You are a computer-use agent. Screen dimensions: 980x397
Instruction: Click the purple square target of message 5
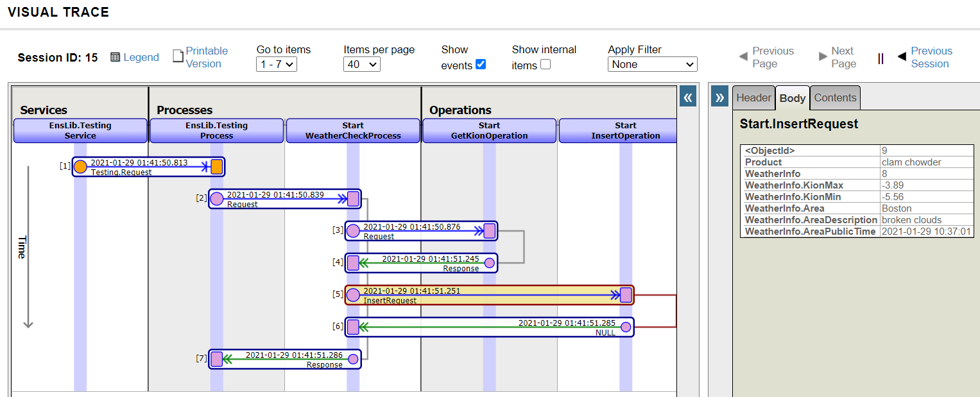click(x=626, y=295)
